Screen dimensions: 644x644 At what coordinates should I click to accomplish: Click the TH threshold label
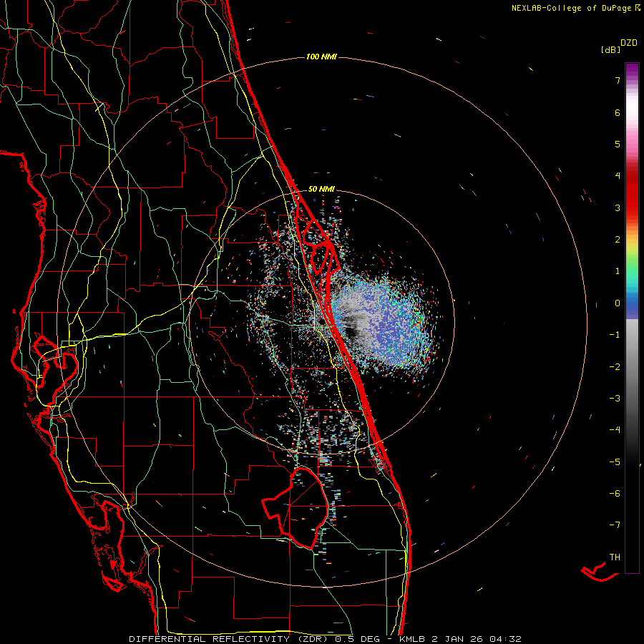pyautogui.click(x=615, y=557)
